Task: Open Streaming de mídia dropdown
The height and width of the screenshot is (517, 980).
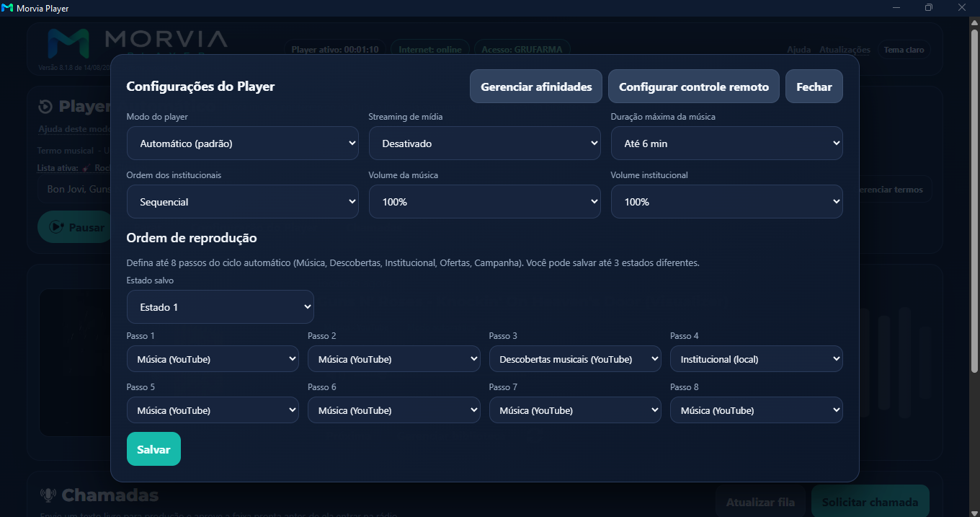Action: click(484, 143)
